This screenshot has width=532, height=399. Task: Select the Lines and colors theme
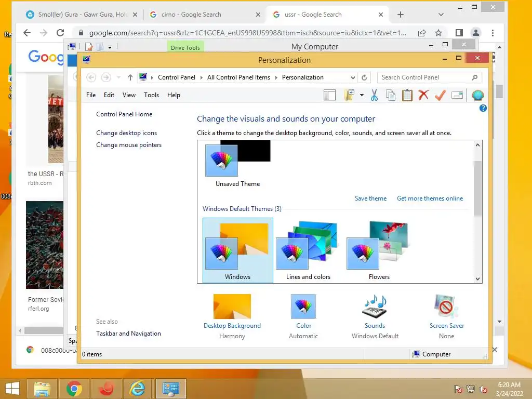pyautogui.click(x=308, y=250)
